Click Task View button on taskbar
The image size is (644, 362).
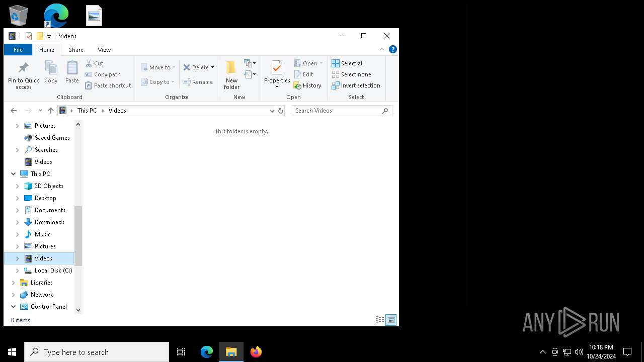pos(181,352)
